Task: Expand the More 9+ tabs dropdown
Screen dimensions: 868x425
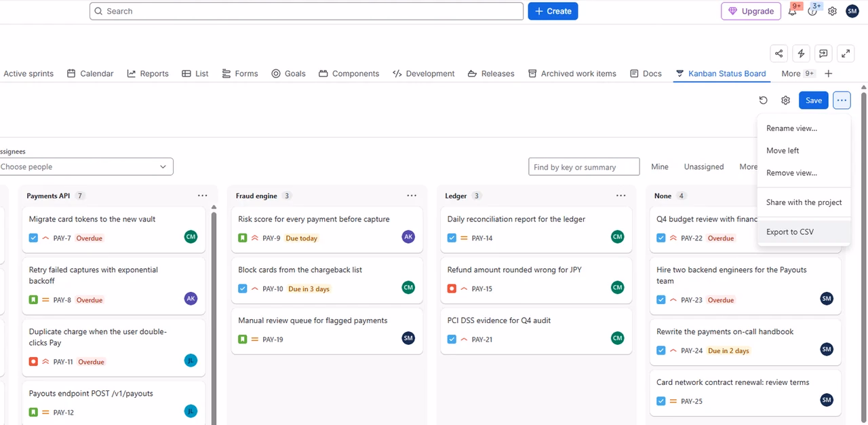Action: pyautogui.click(x=797, y=73)
